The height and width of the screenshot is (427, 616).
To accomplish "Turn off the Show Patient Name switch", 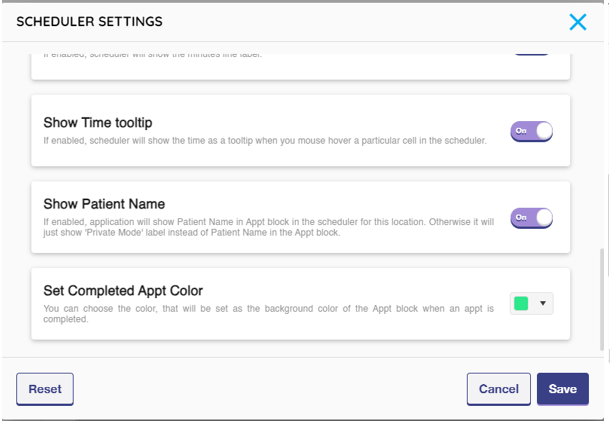I will tap(530, 217).
